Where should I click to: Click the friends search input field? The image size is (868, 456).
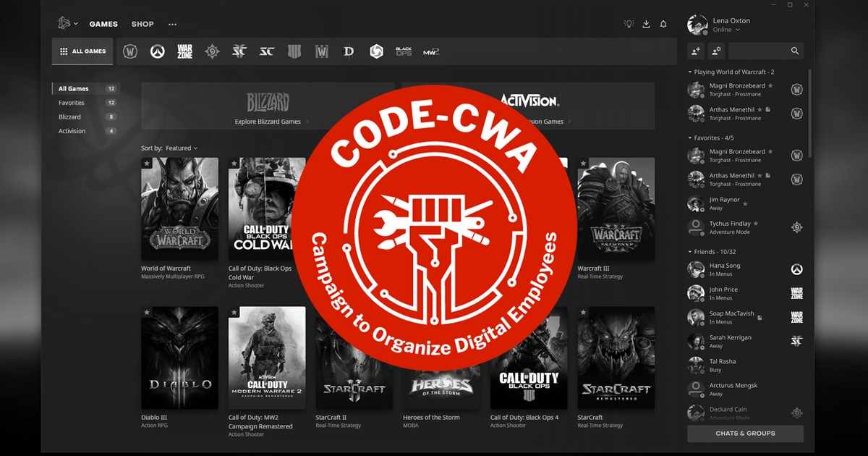[759, 51]
